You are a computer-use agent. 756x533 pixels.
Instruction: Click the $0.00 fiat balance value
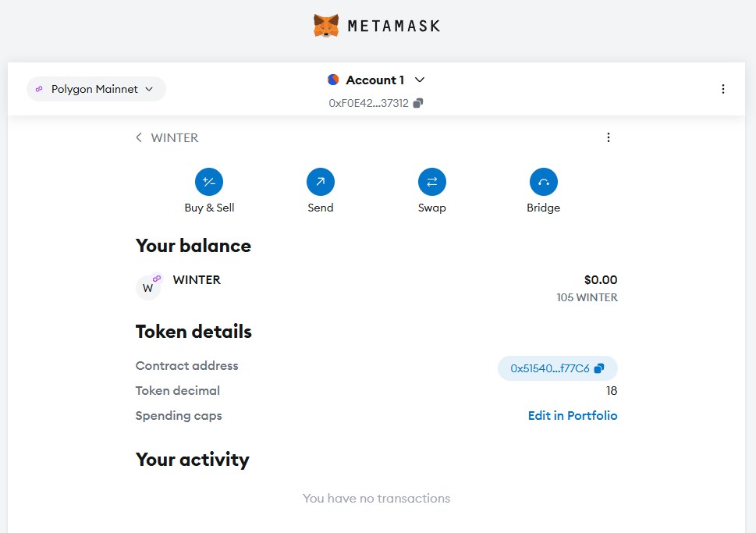point(600,279)
